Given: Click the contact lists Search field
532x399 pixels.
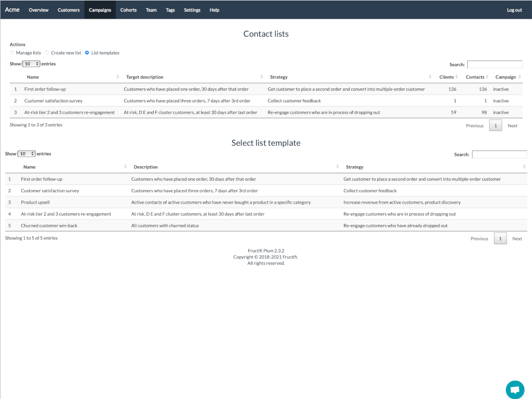Looking at the screenshot, I should click(x=495, y=64).
